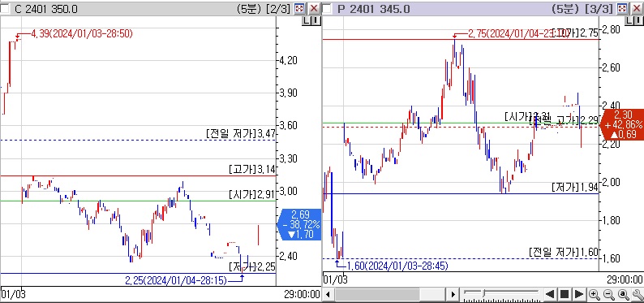Click the horizontal scrollbar thumb
The image size is (644, 303).
tap(377, 294)
